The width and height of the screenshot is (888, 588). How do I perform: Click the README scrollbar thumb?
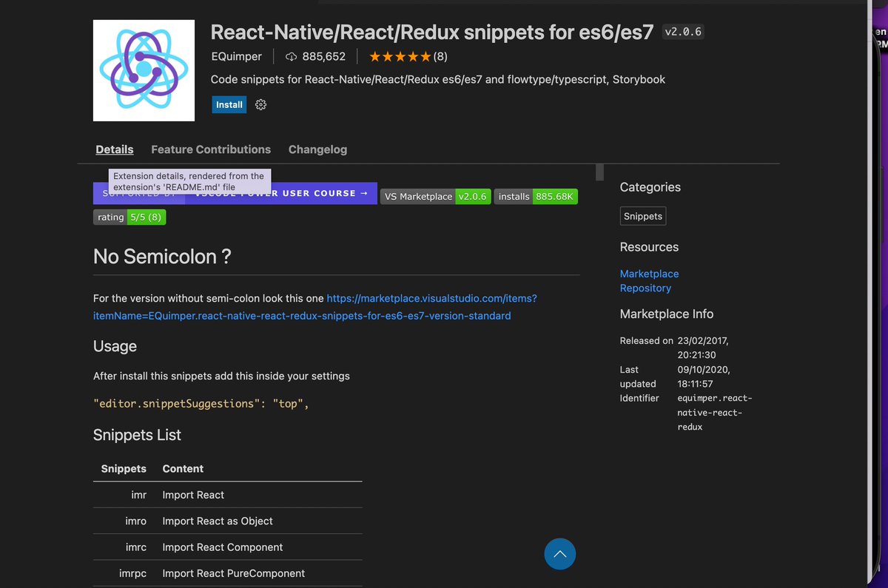(599, 172)
